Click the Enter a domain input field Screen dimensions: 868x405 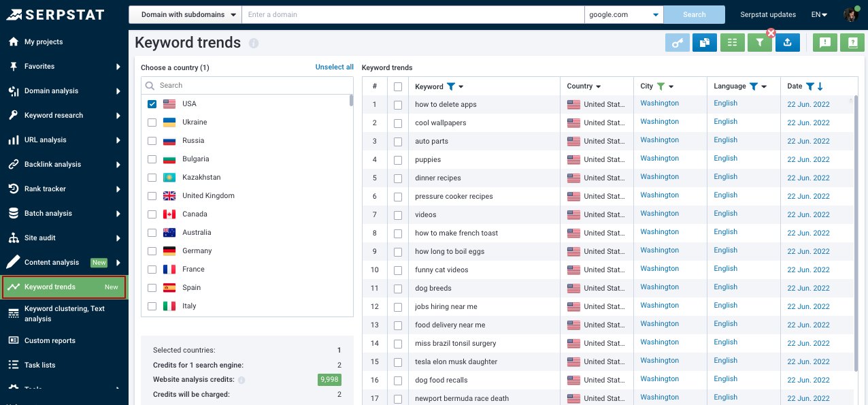[x=413, y=14]
